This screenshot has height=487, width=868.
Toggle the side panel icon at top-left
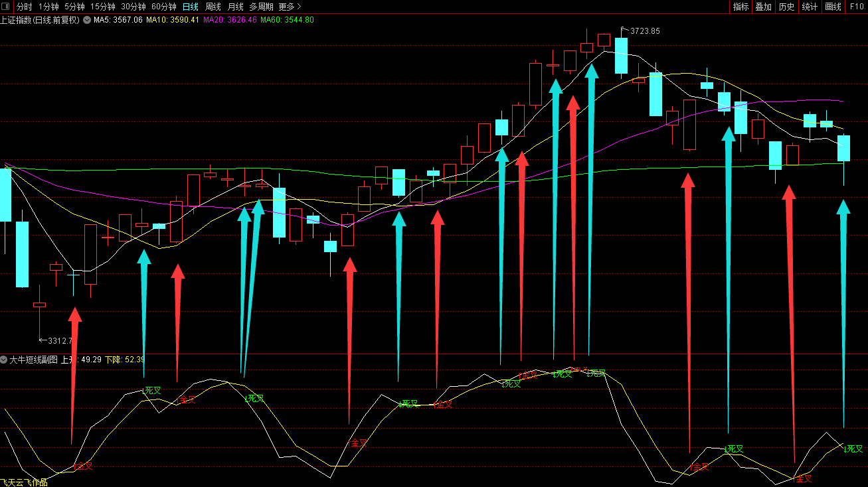point(6,7)
